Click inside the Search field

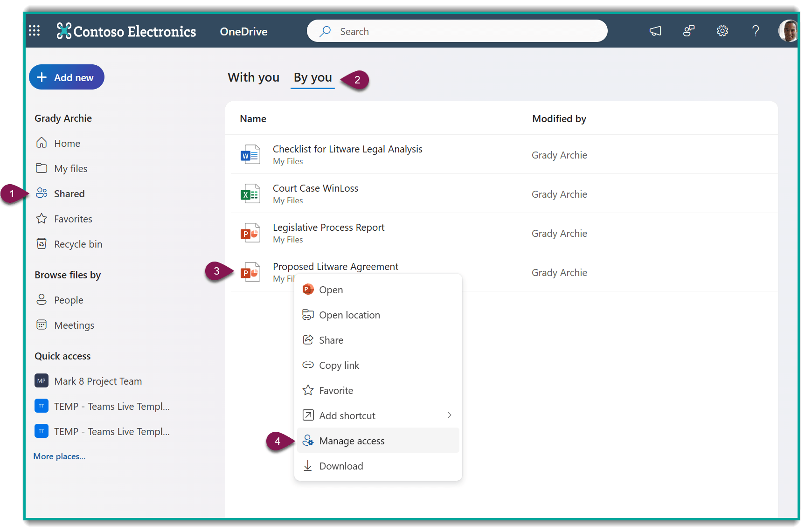coord(457,31)
